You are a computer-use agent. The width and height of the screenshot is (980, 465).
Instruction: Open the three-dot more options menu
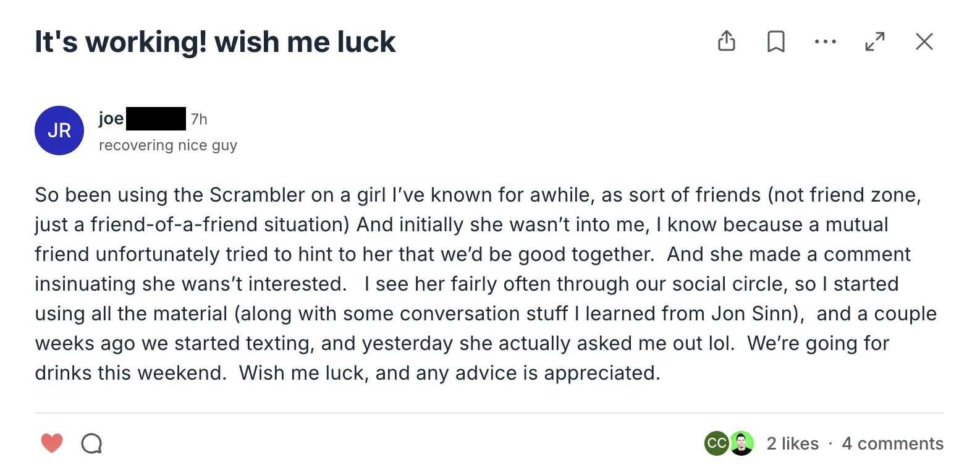826,41
